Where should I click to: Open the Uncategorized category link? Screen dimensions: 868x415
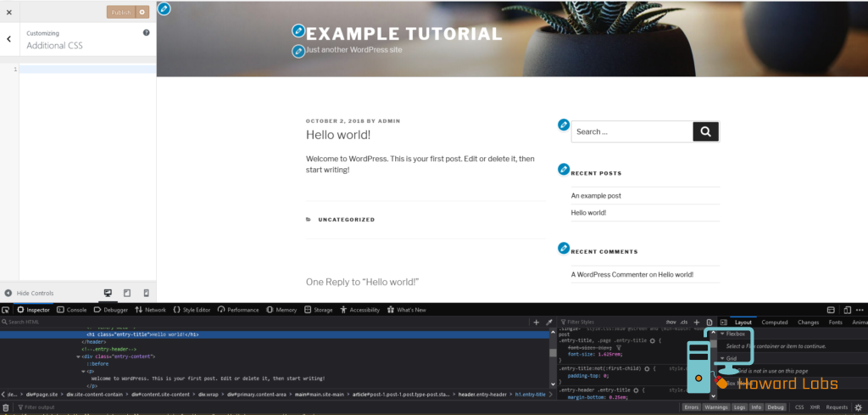tap(347, 220)
